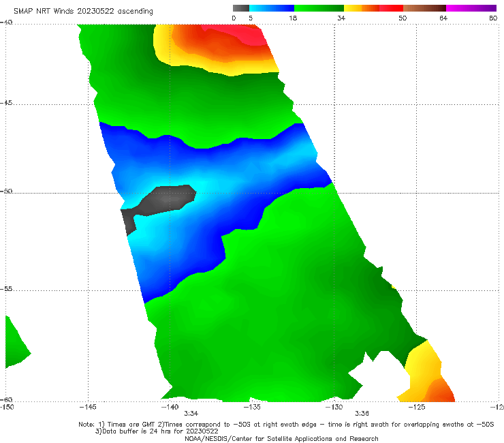Click the longitude label "-135"
The width and height of the screenshot is (504, 443).
pyautogui.click(x=252, y=407)
